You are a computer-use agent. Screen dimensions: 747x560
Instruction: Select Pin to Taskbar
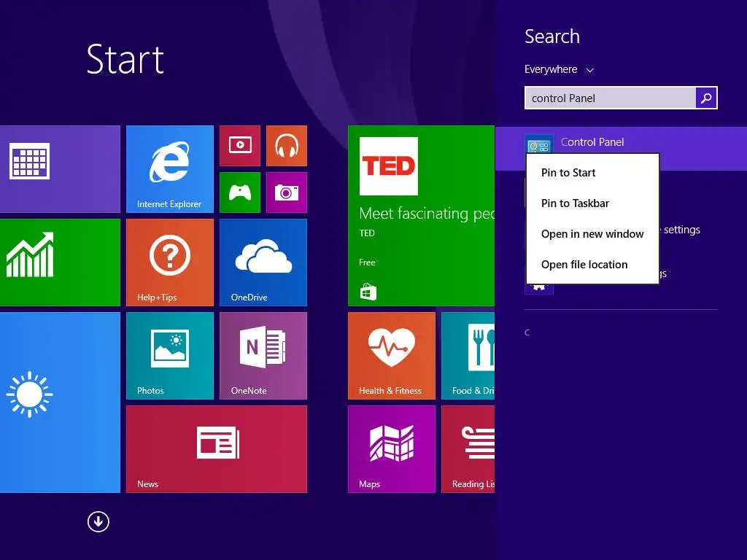tap(592, 203)
